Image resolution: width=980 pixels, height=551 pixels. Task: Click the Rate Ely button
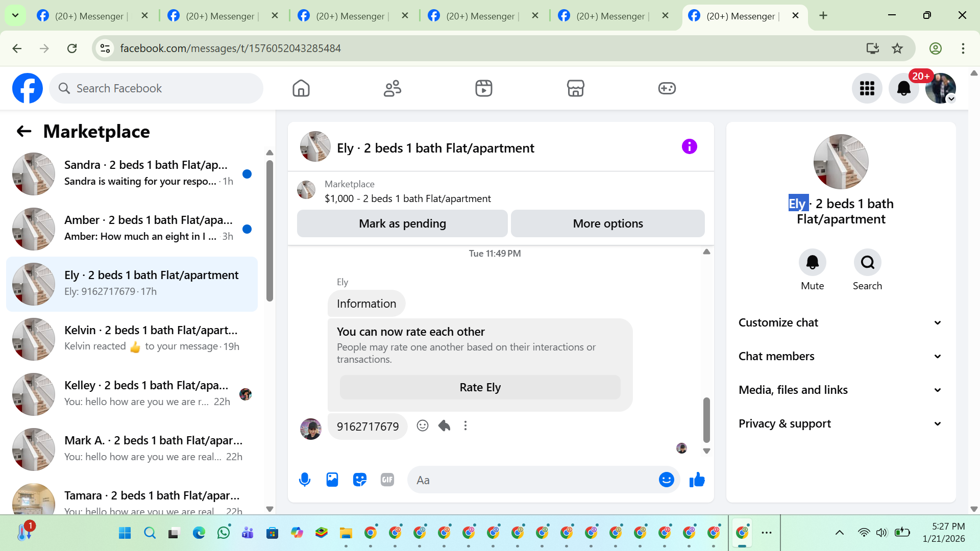(480, 387)
